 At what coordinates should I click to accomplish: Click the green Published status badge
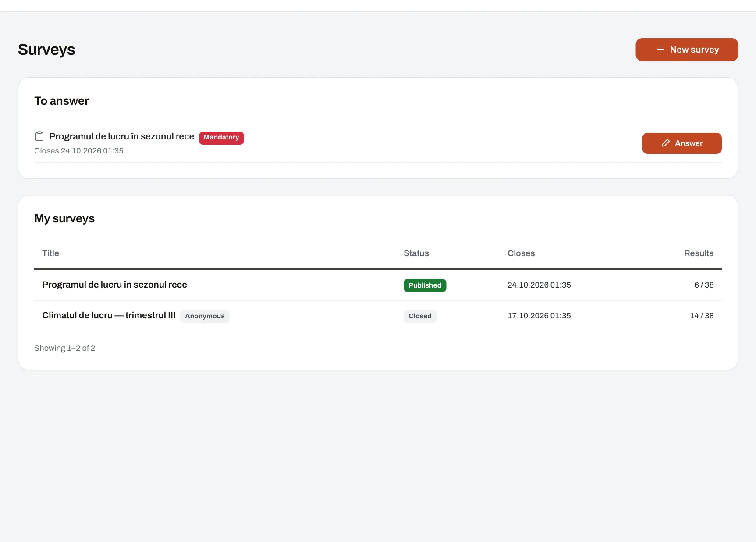[425, 285]
